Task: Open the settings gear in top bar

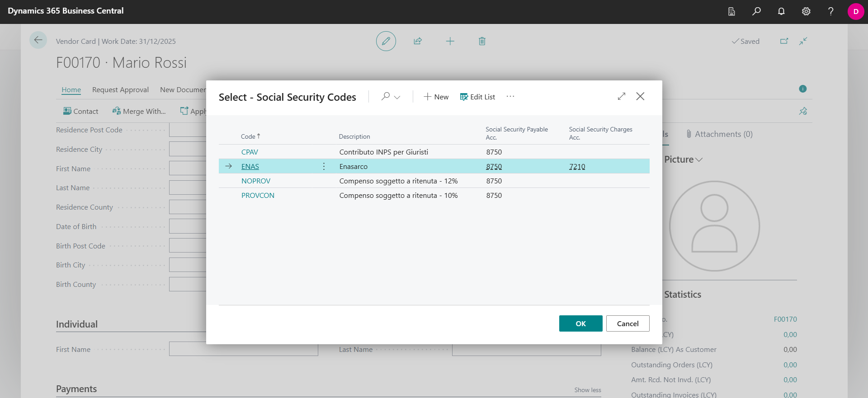Action: point(806,12)
